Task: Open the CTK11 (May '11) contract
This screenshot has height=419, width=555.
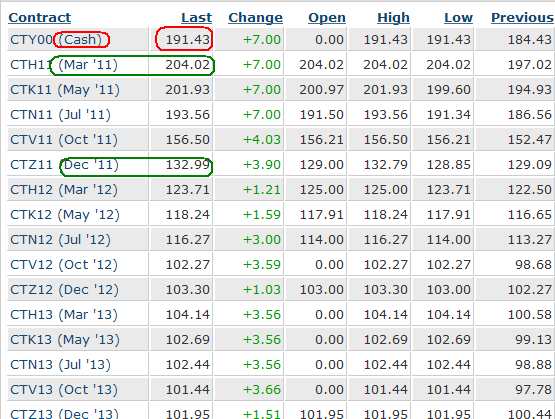Action: 65,90
